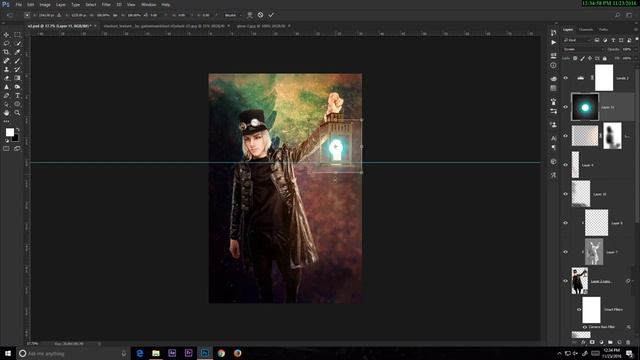640x360 pixels.
Task: Open the Character panel icon
Action: [x=553, y=138]
